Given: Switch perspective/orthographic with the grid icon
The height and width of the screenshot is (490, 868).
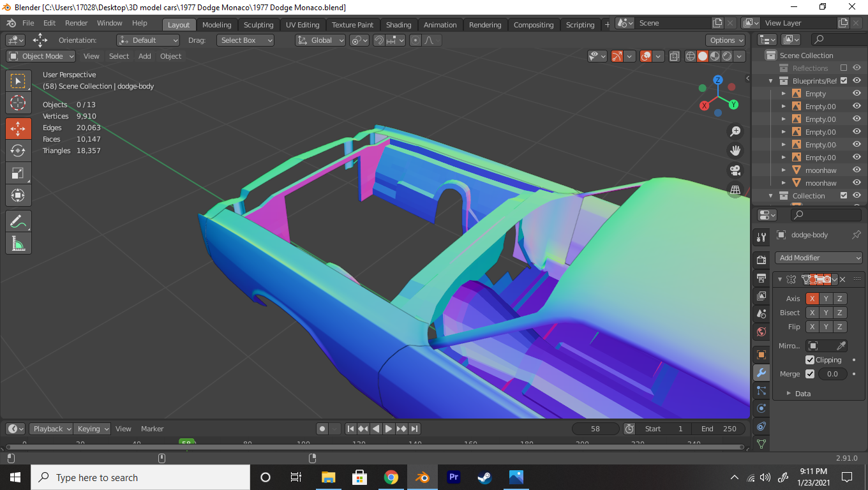Looking at the screenshot, I should 735,190.
